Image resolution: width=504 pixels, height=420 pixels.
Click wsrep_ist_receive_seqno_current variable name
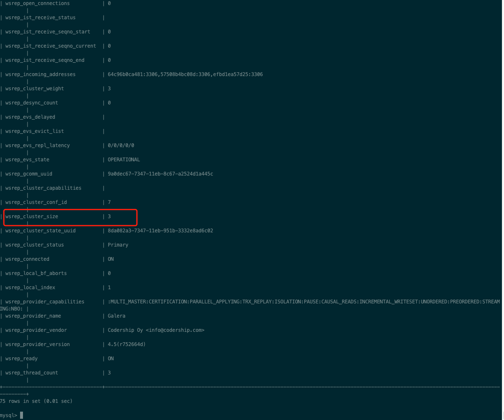(51, 46)
